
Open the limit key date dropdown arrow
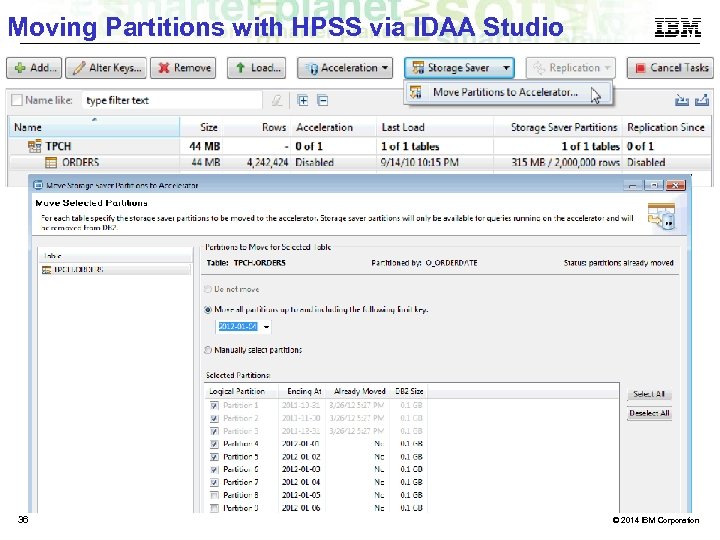click(266, 327)
